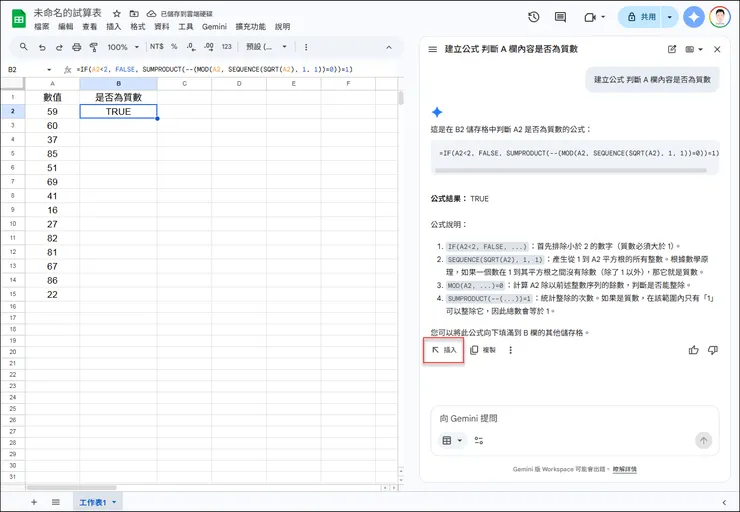The height and width of the screenshot is (512, 740).
Task: Show all sheets list icon
Action: pos(56,502)
